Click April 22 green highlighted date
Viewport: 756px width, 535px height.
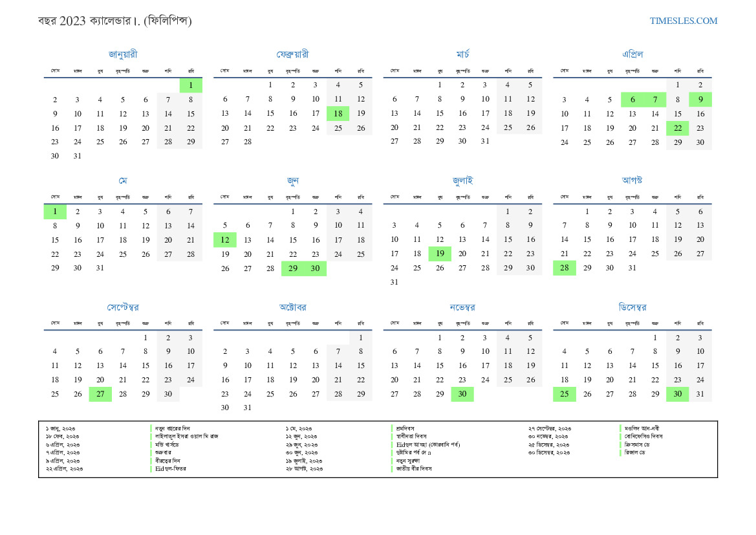click(677, 128)
